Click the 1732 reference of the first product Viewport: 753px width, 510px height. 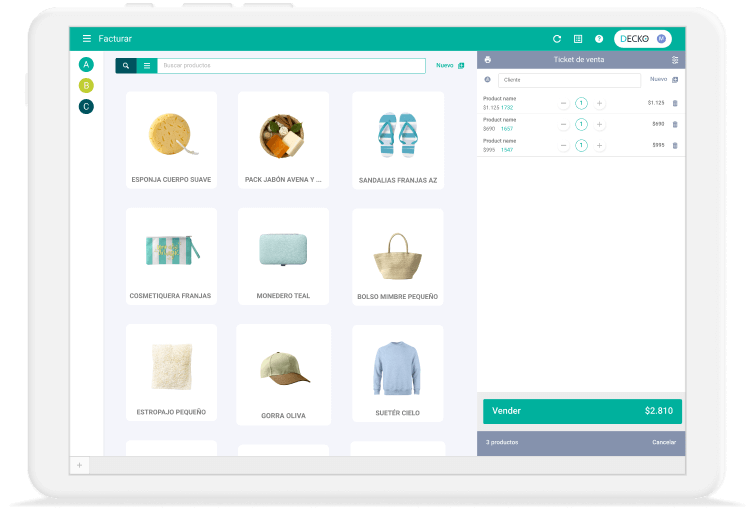click(x=507, y=108)
